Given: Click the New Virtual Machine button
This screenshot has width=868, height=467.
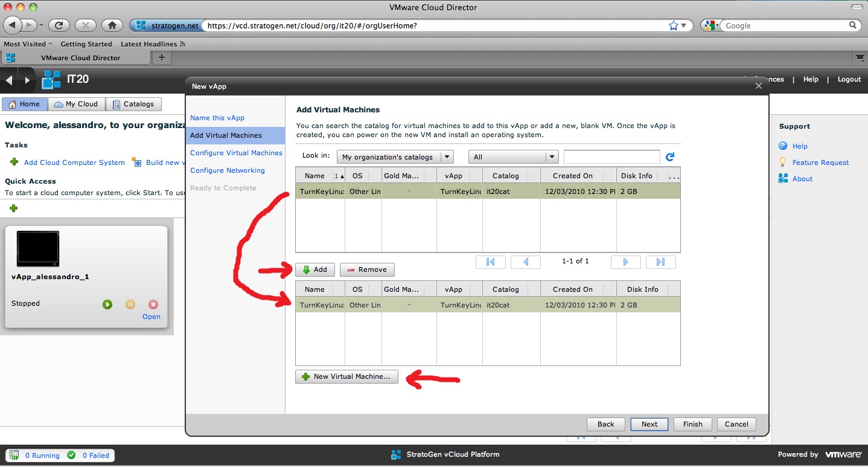Looking at the screenshot, I should coord(346,376).
